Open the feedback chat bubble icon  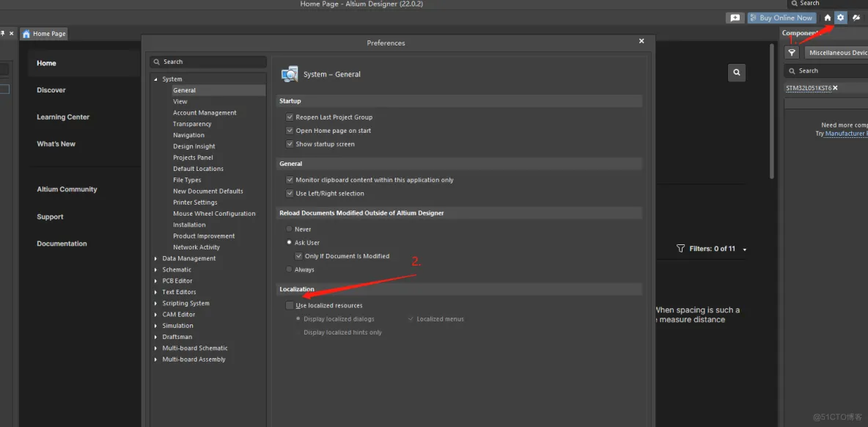point(735,18)
